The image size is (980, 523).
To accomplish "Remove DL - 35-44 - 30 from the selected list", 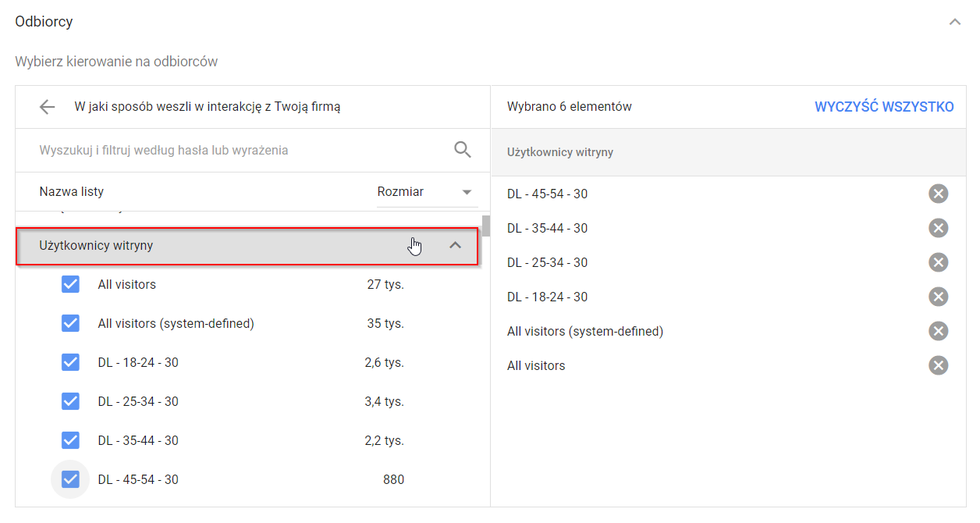I will [x=939, y=228].
